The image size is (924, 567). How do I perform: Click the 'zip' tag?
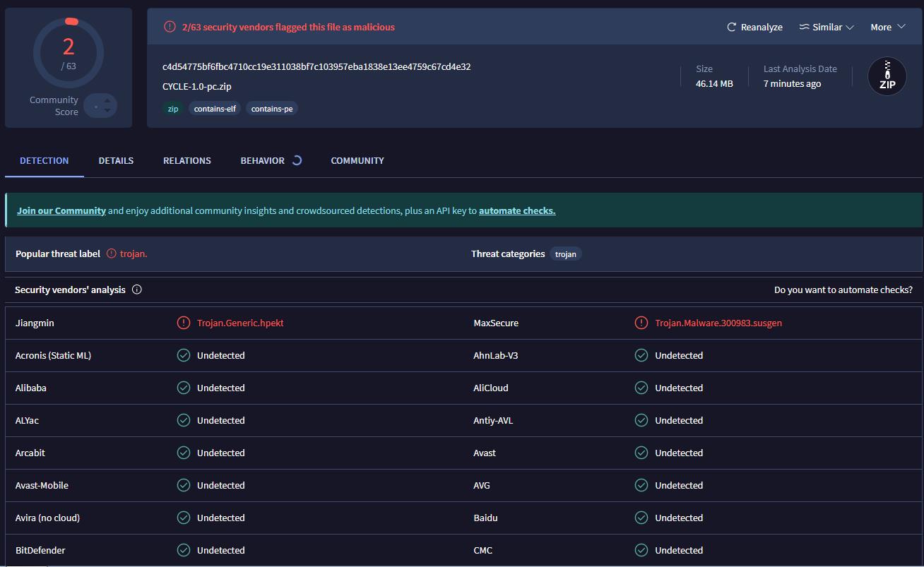173,109
